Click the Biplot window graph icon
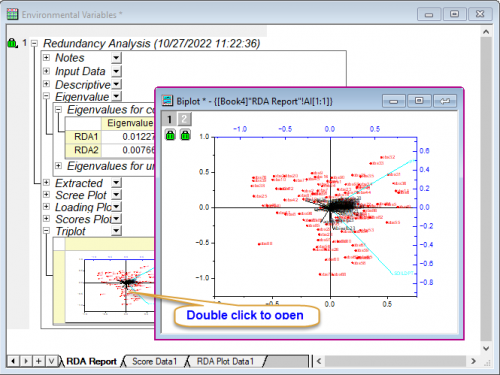This screenshot has width=500, height=375. pyautogui.click(x=167, y=100)
